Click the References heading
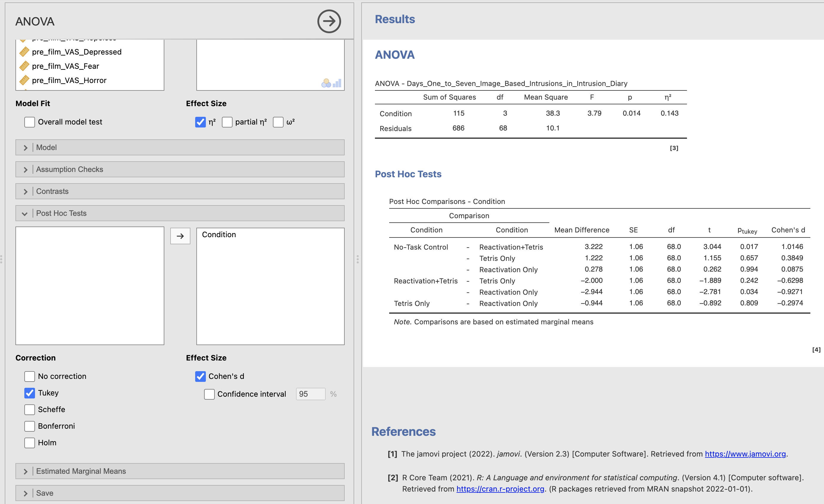Viewport: 824px width, 504px height. (x=404, y=431)
